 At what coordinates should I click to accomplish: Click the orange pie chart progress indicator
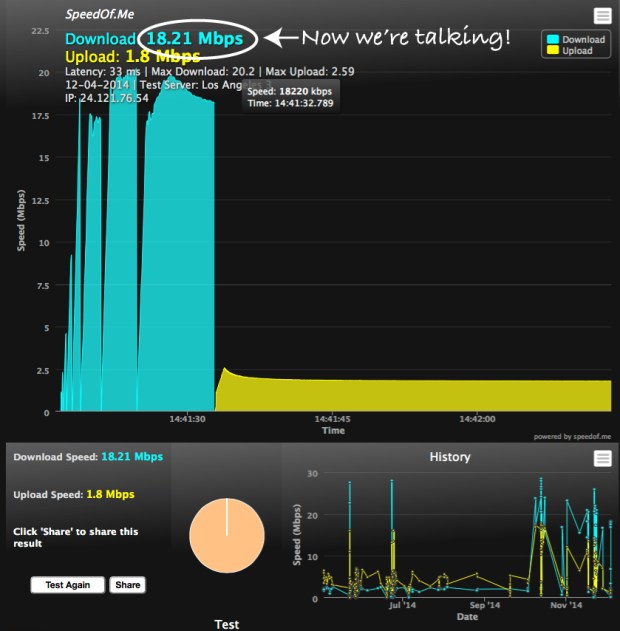pos(227,536)
